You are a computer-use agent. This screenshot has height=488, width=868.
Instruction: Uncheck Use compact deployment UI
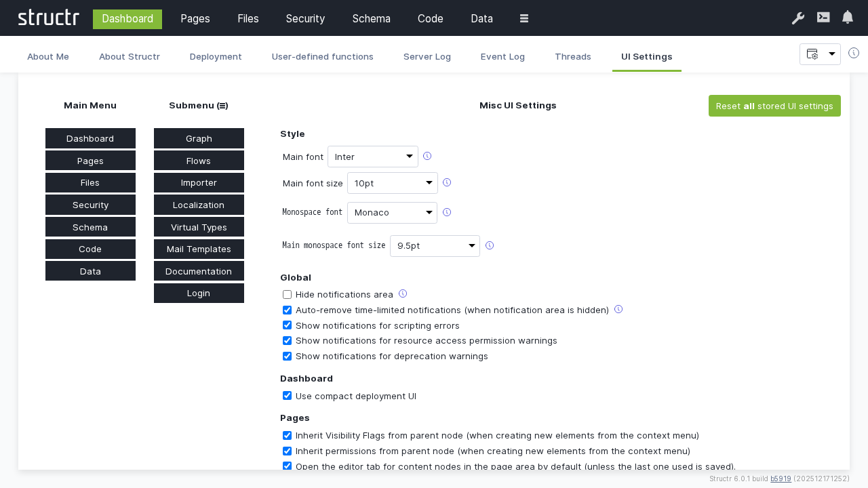(x=287, y=395)
